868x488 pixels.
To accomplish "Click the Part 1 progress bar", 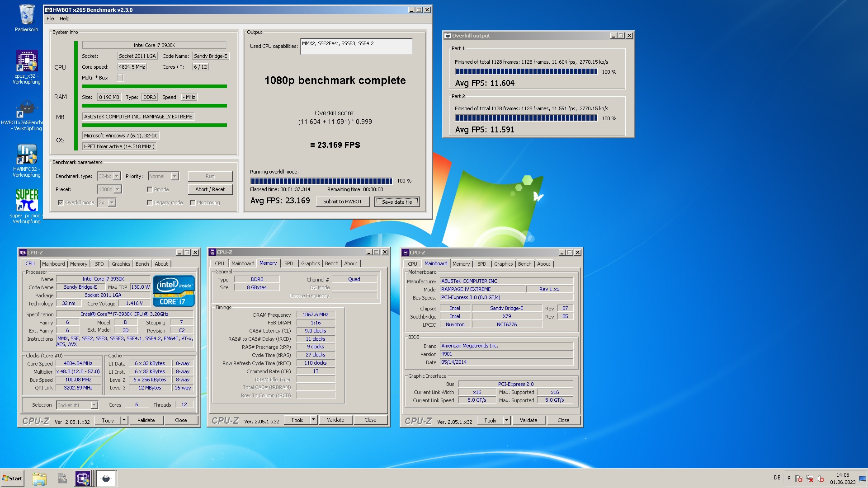I will point(526,71).
